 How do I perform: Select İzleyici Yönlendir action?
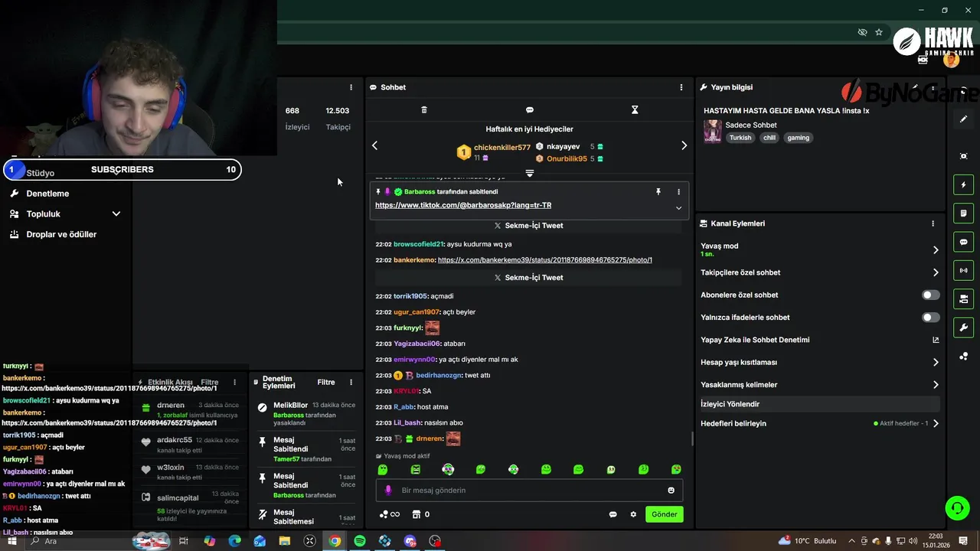819,404
